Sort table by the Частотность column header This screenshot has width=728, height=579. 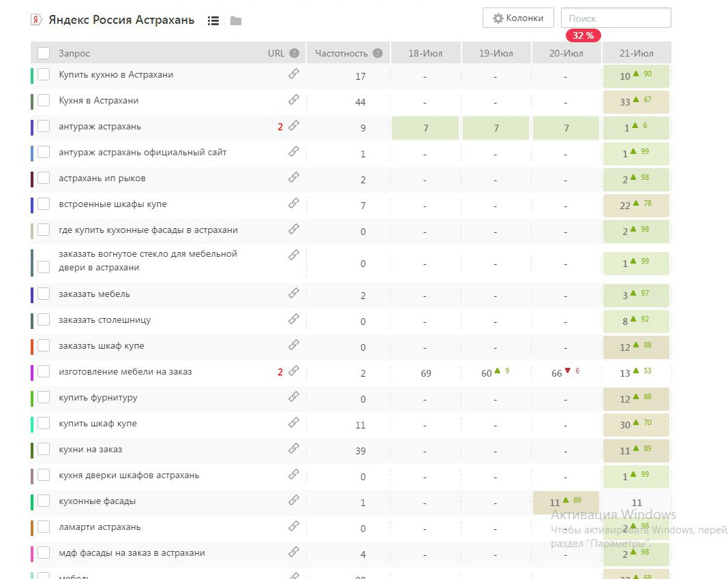tap(341, 53)
